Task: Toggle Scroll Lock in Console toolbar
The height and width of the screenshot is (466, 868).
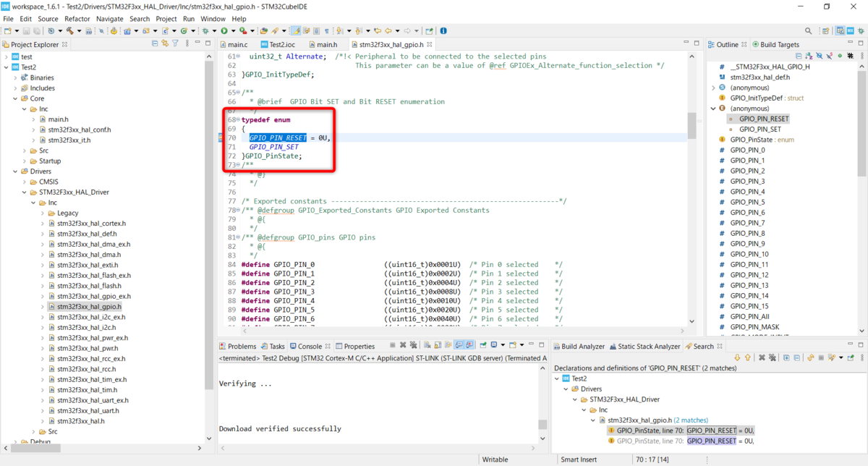Action: click(438, 346)
